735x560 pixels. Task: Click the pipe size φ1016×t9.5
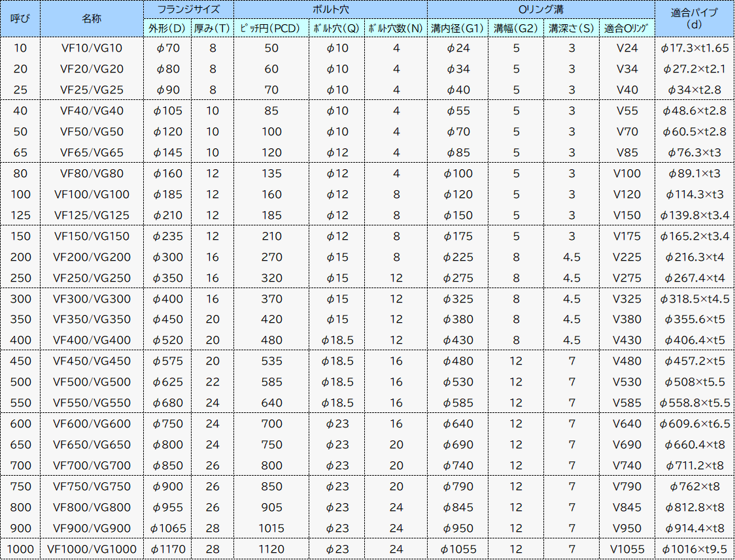point(694,550)
